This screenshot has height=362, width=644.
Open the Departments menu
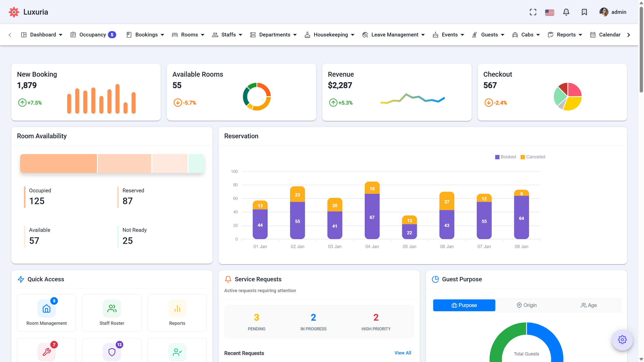coord(273,35)
